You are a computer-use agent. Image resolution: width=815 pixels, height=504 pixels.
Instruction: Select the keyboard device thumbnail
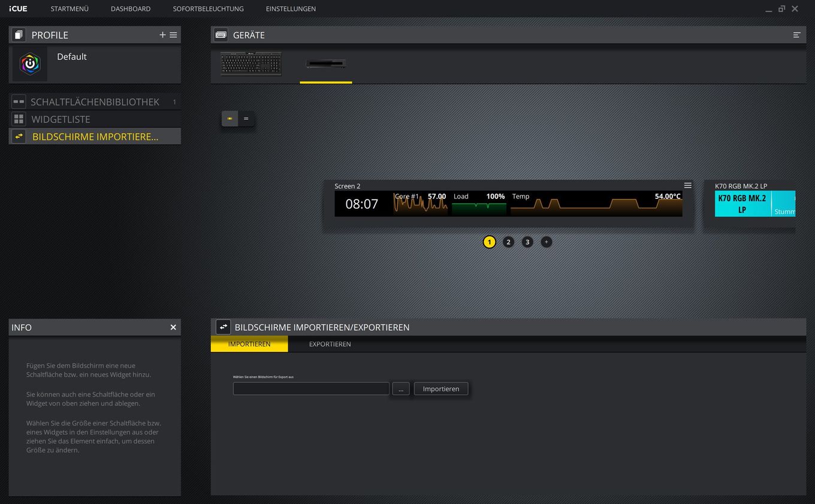251,64
